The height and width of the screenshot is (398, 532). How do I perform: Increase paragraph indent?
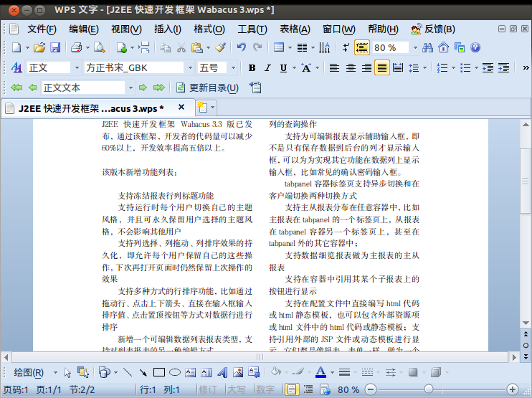(x=504, y=68)
